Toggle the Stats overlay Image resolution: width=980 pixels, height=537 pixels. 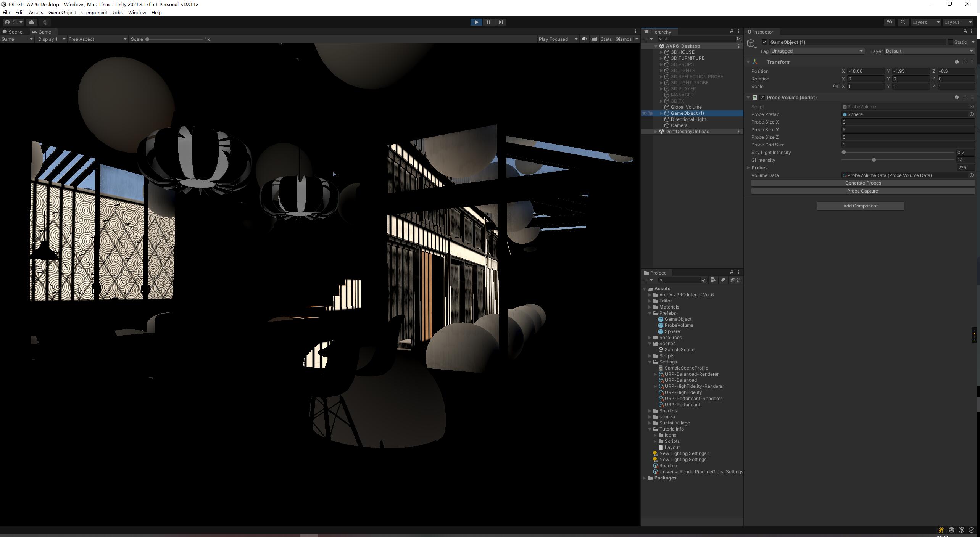point(606,39)
